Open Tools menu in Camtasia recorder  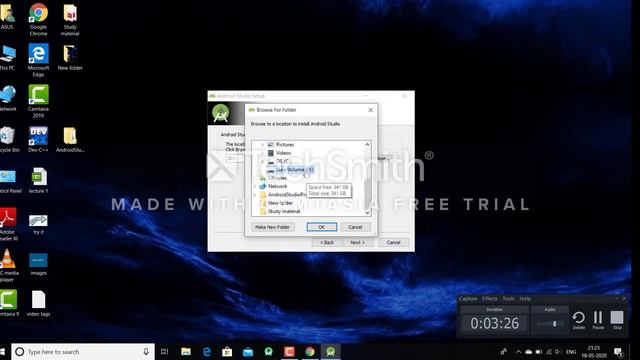[508, 299]
